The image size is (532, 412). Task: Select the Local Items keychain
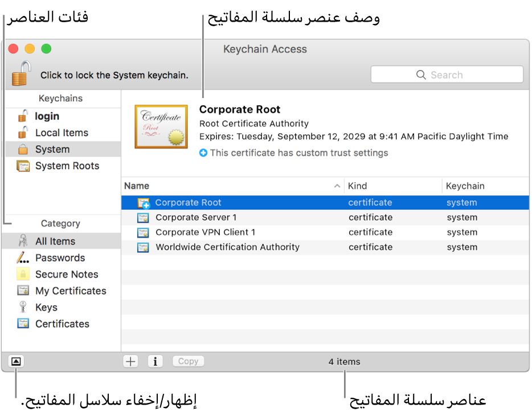tap(63, 133)
